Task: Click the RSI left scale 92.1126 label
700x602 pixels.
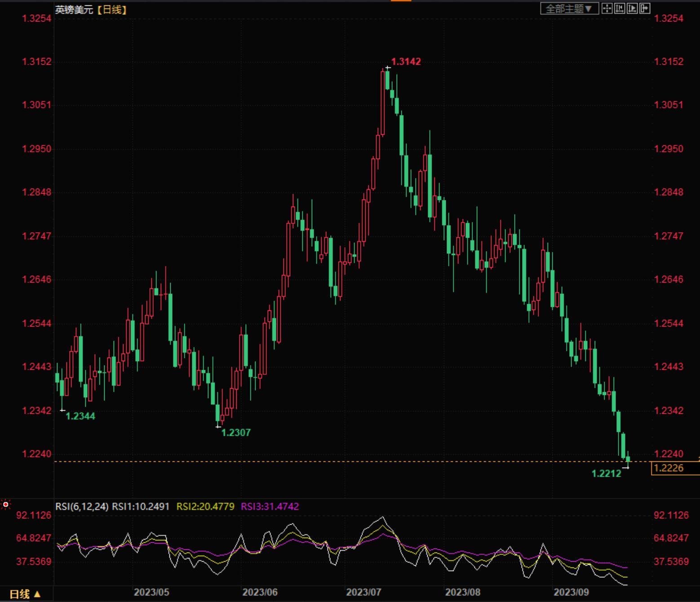Action: pyautogui.click(x=34, y=515)
